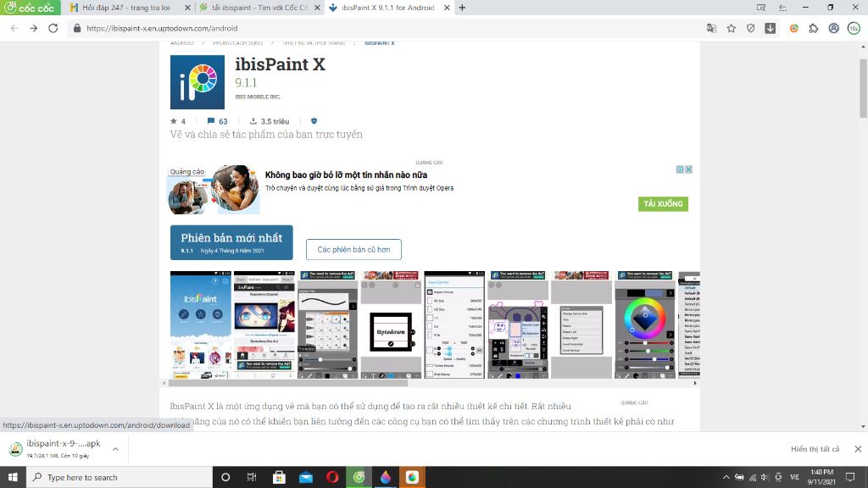Click Hiển thị tất cả downloads
The height and width of the screenshot is (488, 868).
[x=815, y=449]
